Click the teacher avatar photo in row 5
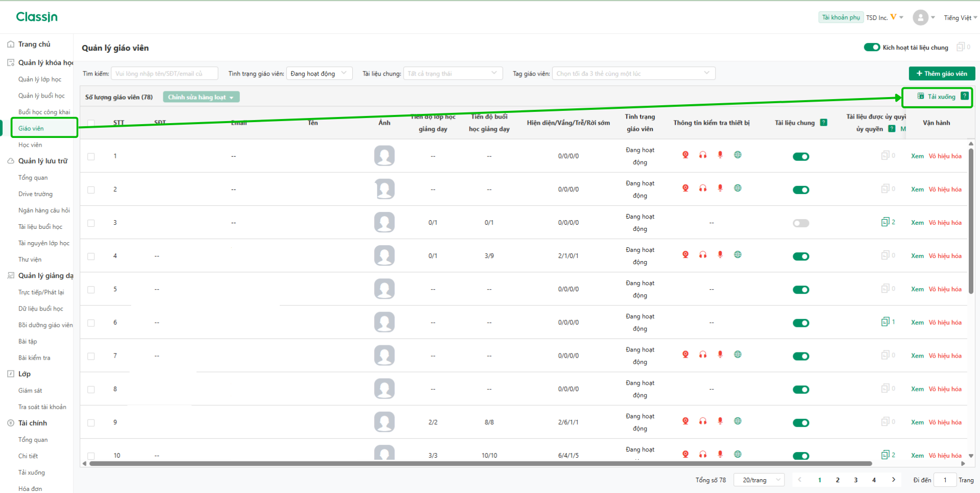 [x=384, y=289]
